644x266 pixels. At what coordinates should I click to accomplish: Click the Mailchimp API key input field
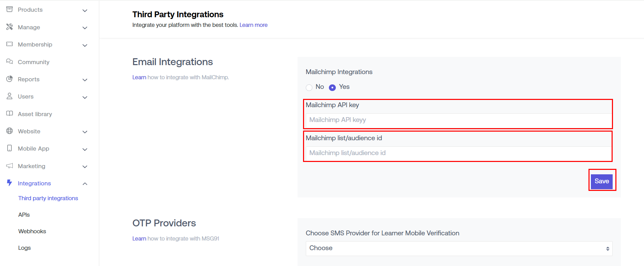459,120
